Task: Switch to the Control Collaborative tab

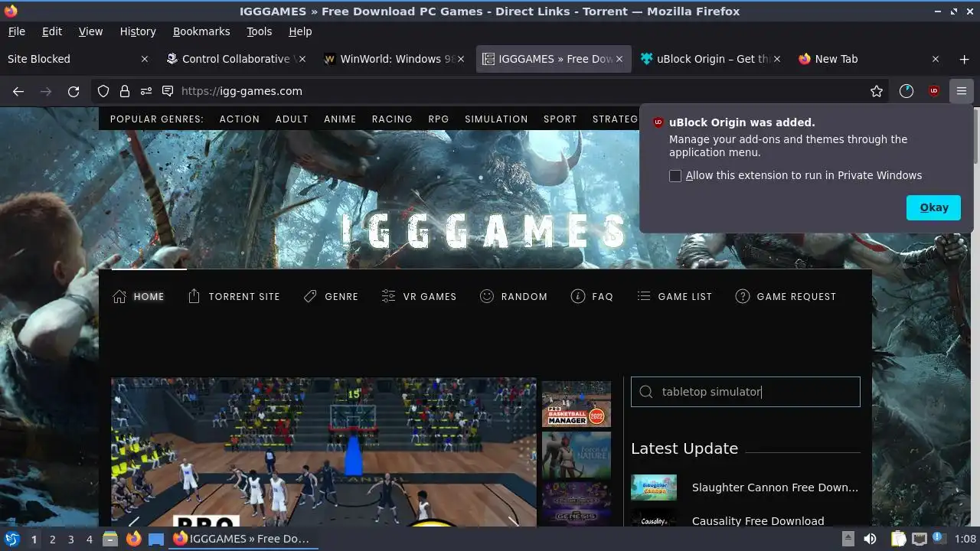Action: [x=234, y=59]
